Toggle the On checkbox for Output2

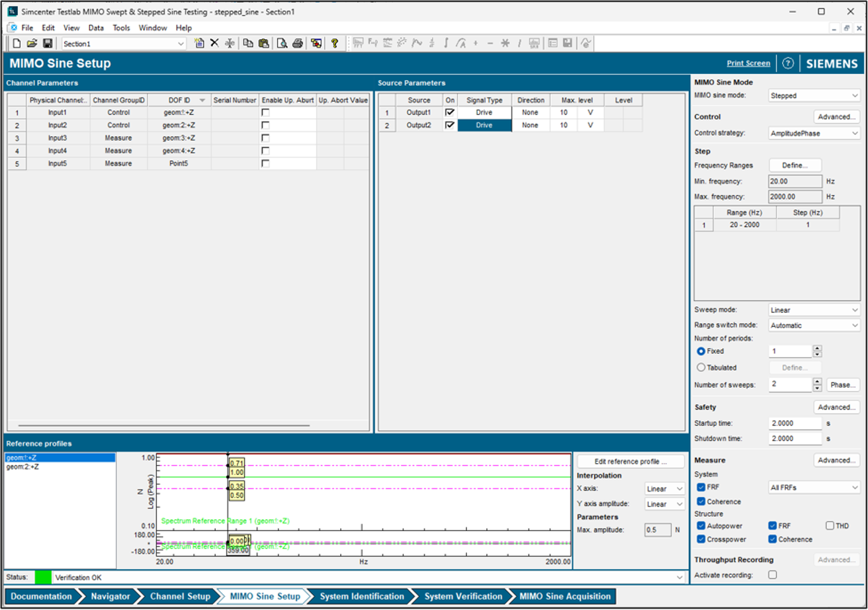450,125
